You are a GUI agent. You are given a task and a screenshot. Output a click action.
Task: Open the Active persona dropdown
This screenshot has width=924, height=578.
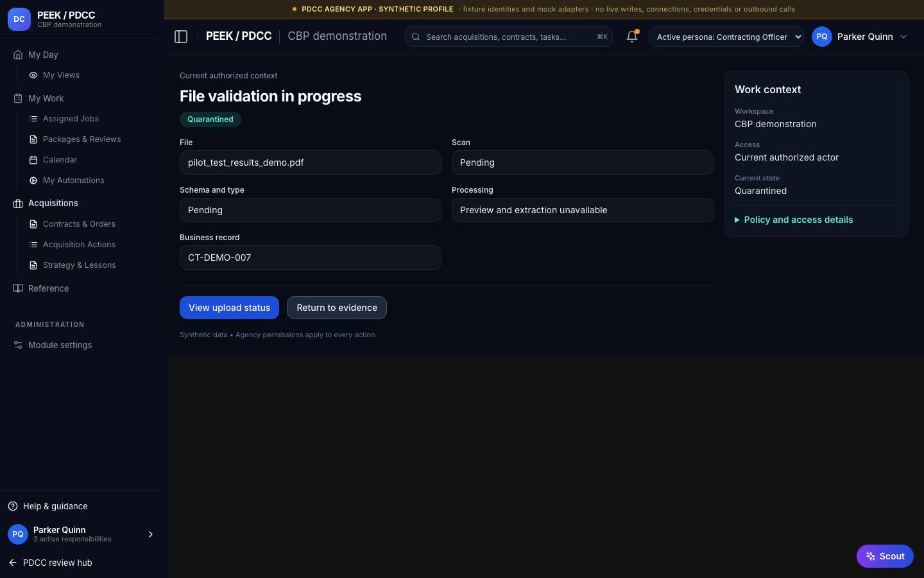tap(726, 37)
